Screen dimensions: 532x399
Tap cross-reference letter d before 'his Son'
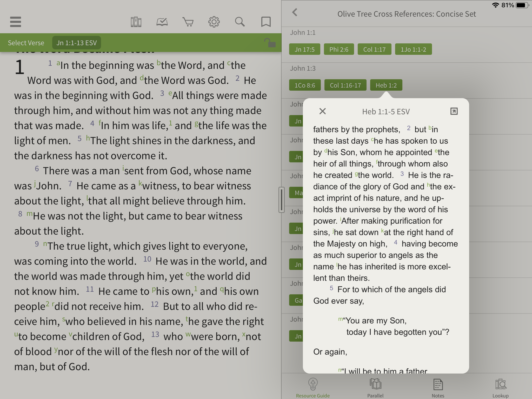pos(326,150)
